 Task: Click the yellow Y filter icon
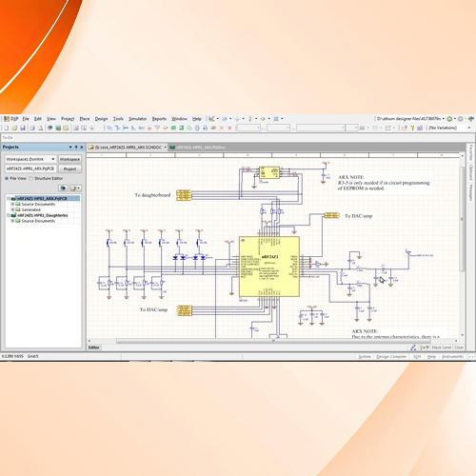tap(412, 128)
